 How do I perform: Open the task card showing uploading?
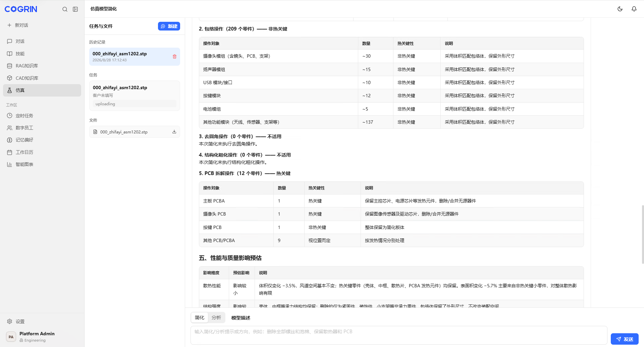click(x=135, y=96)
